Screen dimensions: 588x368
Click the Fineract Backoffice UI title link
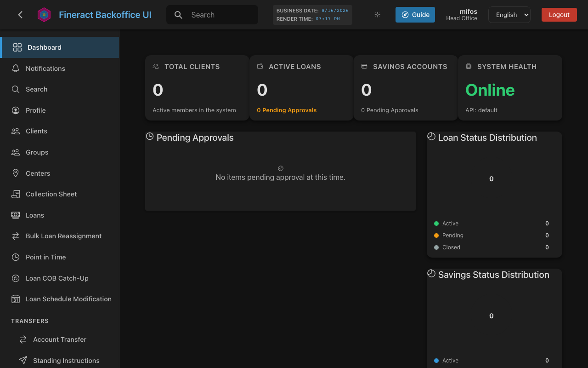click(x=105, y=15)
